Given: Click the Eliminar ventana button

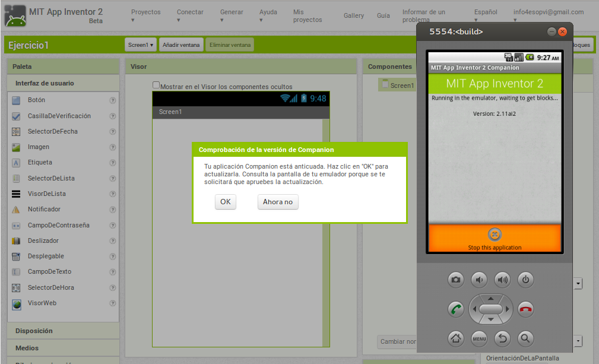Looking at the screenshot, I should pyautogui.click(x=230, y=45).
